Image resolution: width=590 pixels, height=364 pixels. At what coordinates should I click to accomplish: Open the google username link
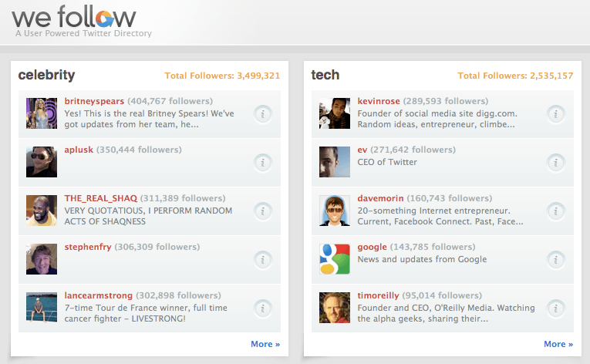(x=373, y=247)
